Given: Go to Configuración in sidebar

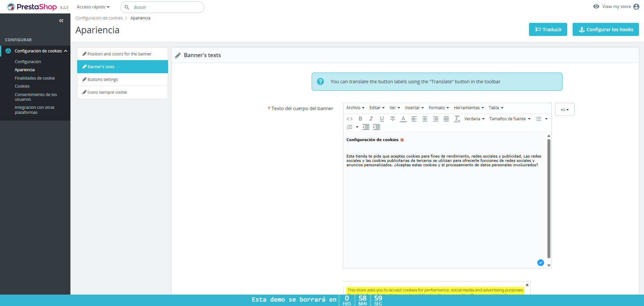Looking at the screenshot, I should (28, 62).
